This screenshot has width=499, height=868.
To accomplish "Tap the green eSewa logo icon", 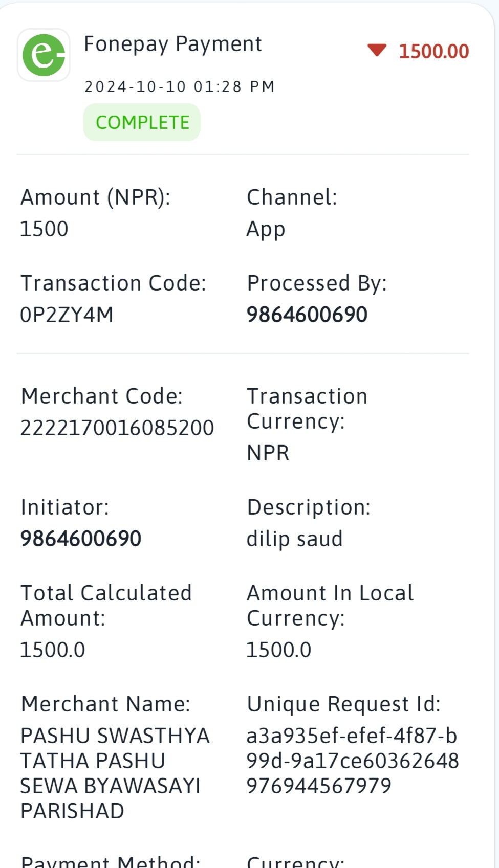I will (x=44, y=55).
